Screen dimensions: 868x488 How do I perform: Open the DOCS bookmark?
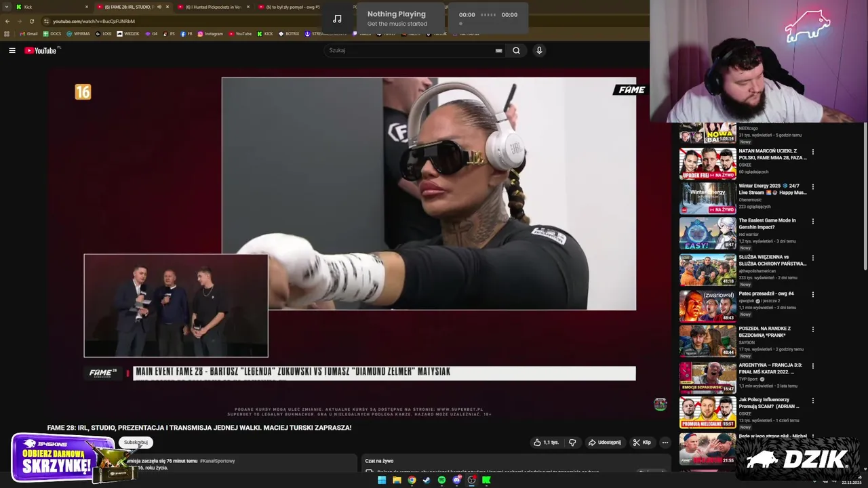coord(52,34)
